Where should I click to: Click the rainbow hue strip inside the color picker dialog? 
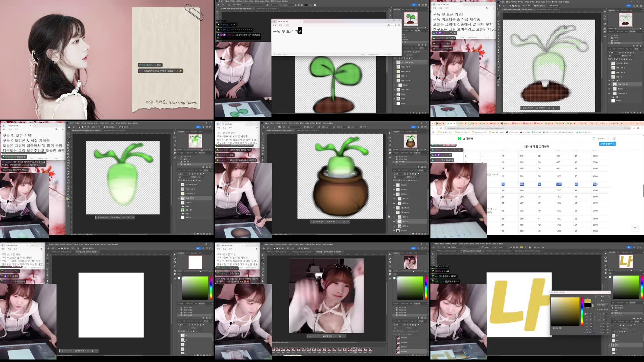point(582,311)
